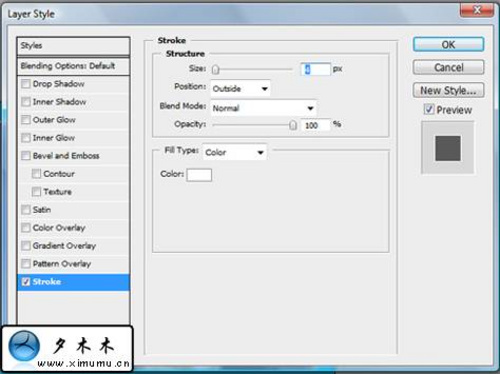Check the Inner Glow option

coord(26,138)
